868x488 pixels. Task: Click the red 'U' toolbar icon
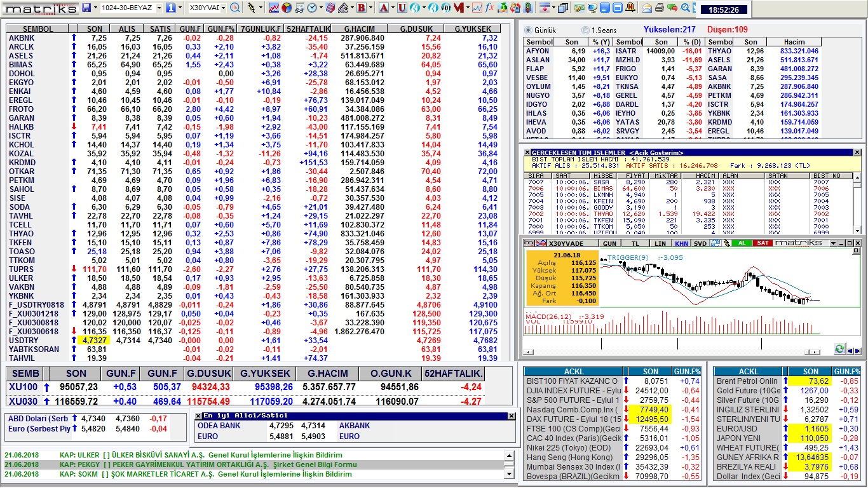click(x=402, y=8)
